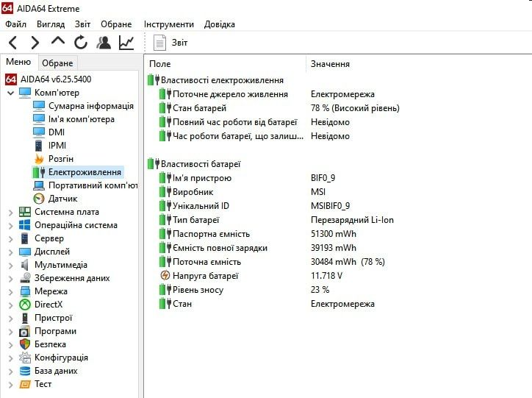
Task: Click the IPMI server icon
Action: [x=39, y=146]
